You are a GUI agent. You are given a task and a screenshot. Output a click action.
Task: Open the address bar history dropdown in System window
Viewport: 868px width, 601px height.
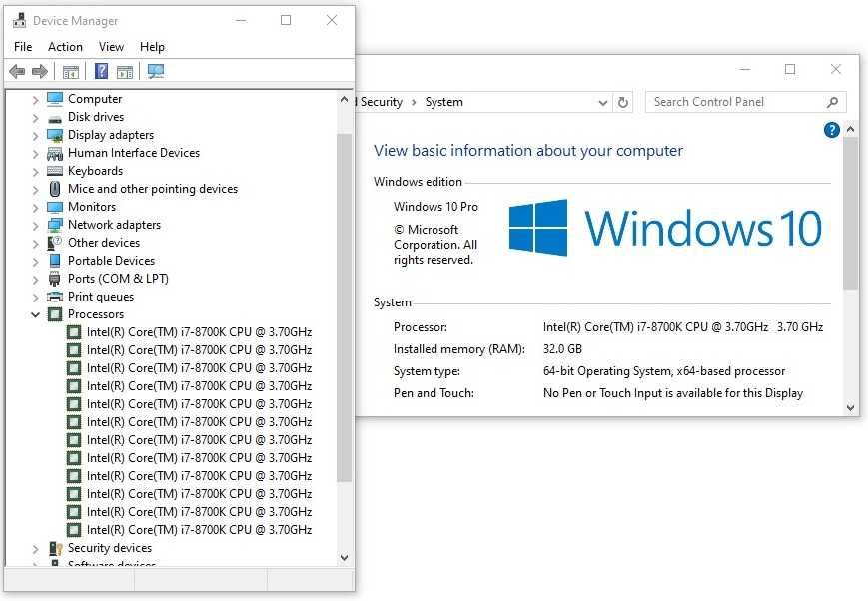[x=603, y=103]
